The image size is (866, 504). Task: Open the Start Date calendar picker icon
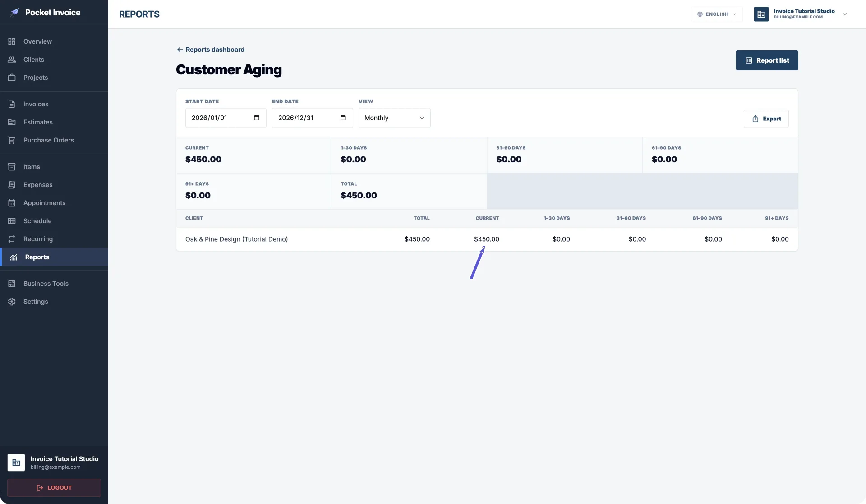pos(257,118)
